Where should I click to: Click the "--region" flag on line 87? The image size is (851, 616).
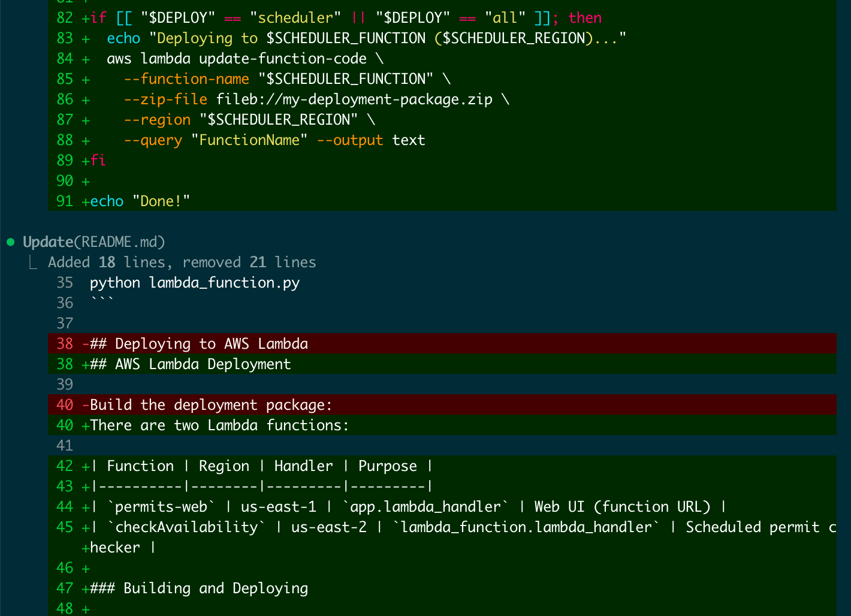point(157,120)
